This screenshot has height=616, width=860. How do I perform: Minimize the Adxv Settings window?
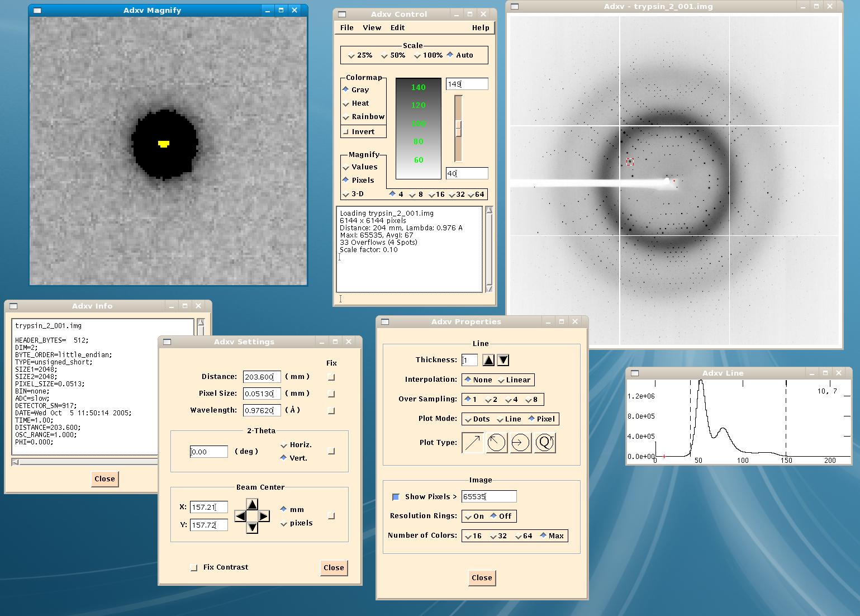coord(322,342)
